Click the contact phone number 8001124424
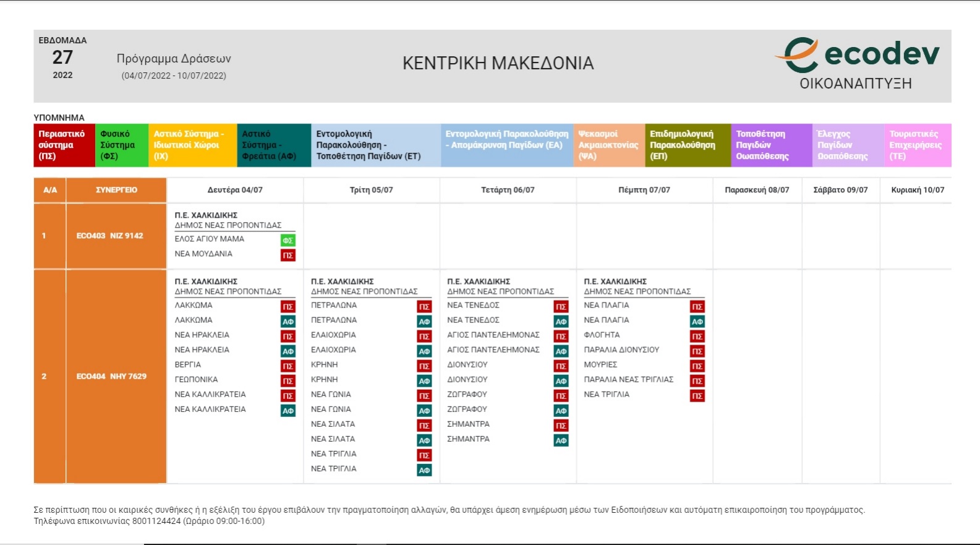Image resolution: width=980 pixels, height=545 pixels. coord(156,521)
